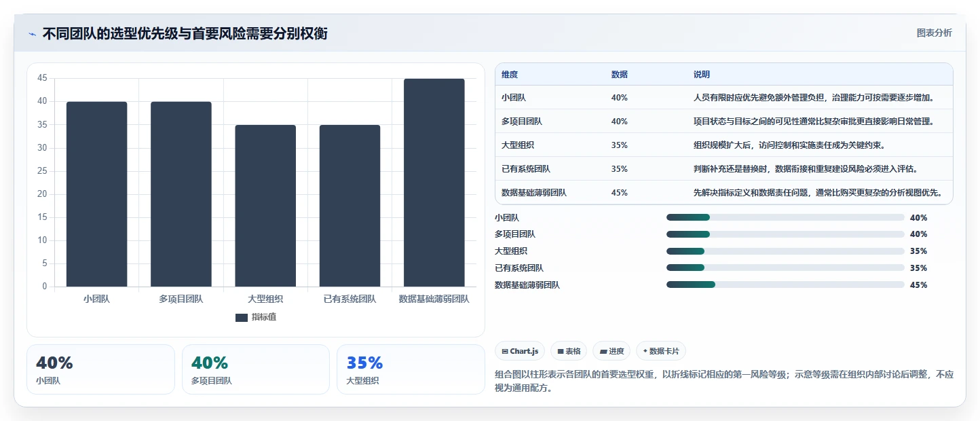The width and height of the screenshot is (980, 421).
Task: Click the 45 y-axis tick value
Action: pyautogui.click(x=42, y=78)
